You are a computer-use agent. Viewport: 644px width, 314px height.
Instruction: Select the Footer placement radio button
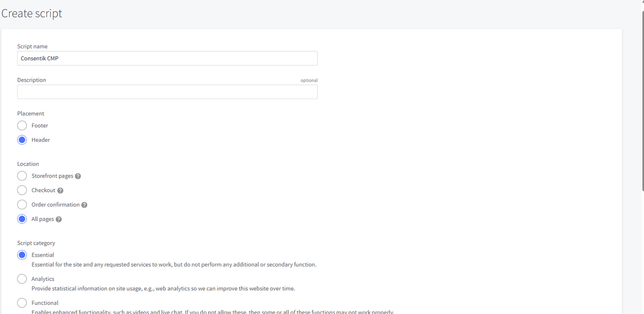[22, 125]
